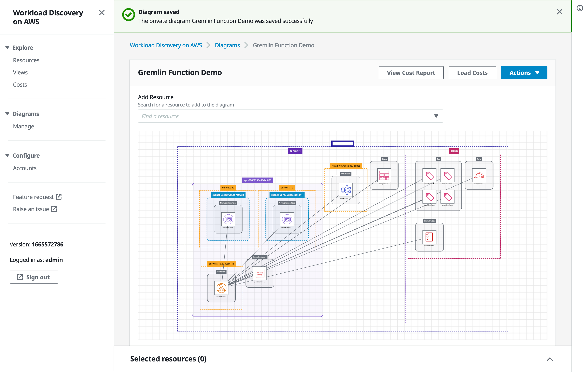Click the Multiple Availability Zones label
The height and width of the screenshot is (372, 588).
(346, 166)
